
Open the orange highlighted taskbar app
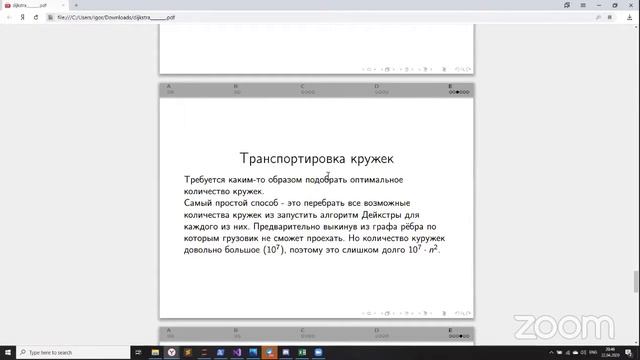pyautogui.click(x=269, y=352)
